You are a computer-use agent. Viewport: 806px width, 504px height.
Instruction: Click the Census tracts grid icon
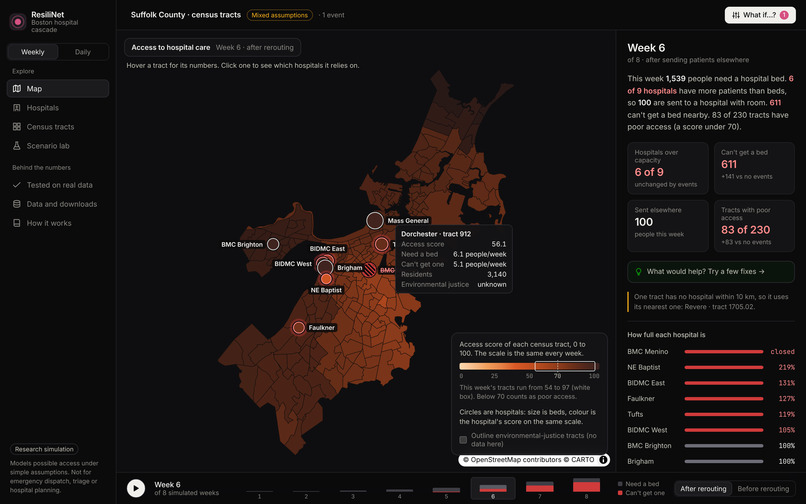tap(16, 127)
